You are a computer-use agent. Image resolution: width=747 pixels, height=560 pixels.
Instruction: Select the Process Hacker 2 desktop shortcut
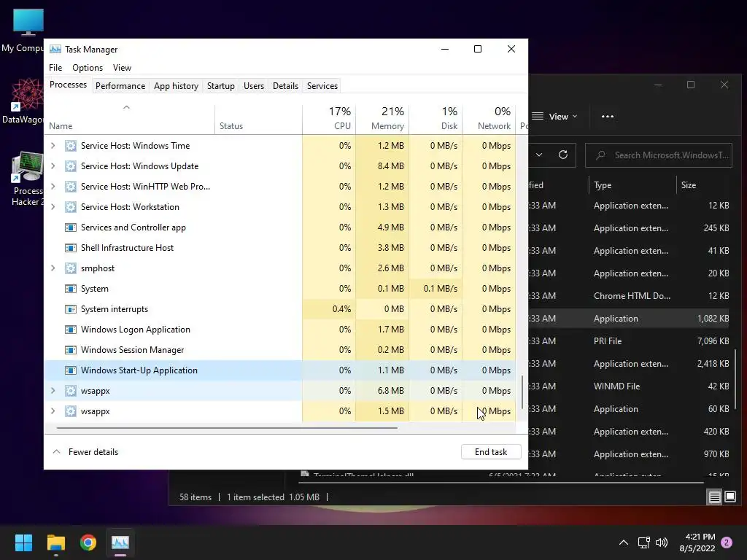tap(26, 179)
